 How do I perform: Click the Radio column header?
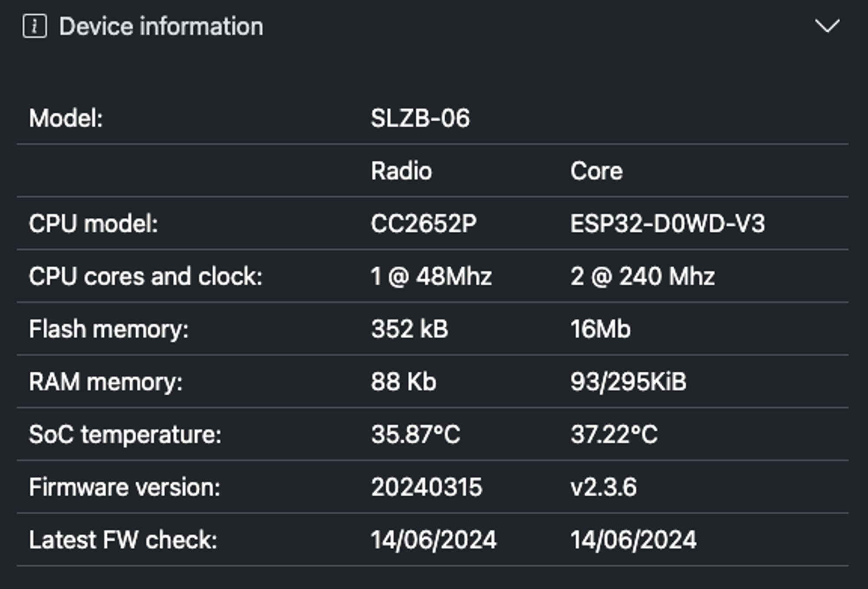pos(401,171)
